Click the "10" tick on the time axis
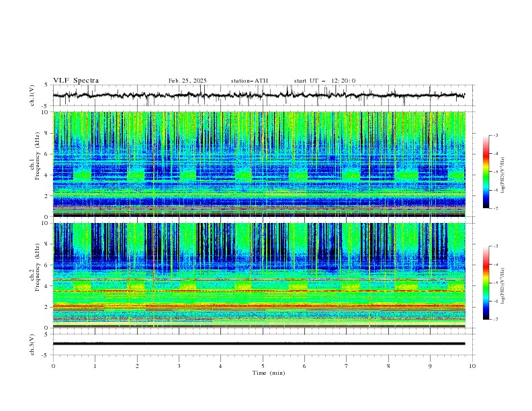The width and height of the screenshot is (532, 411). [x=472, y=366]
